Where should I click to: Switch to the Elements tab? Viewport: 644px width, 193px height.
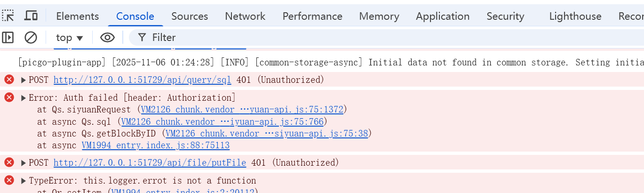(x=78, y=16)
